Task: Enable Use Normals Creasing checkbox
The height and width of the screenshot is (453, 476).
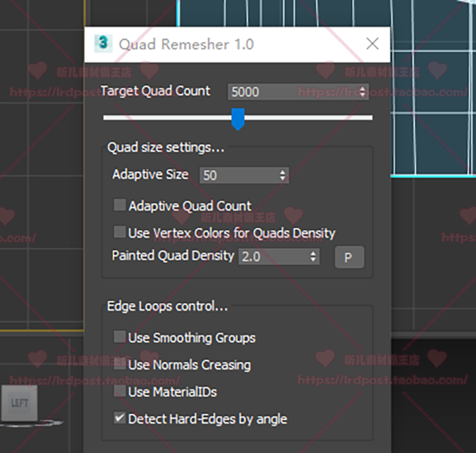Action: [119, 363]
